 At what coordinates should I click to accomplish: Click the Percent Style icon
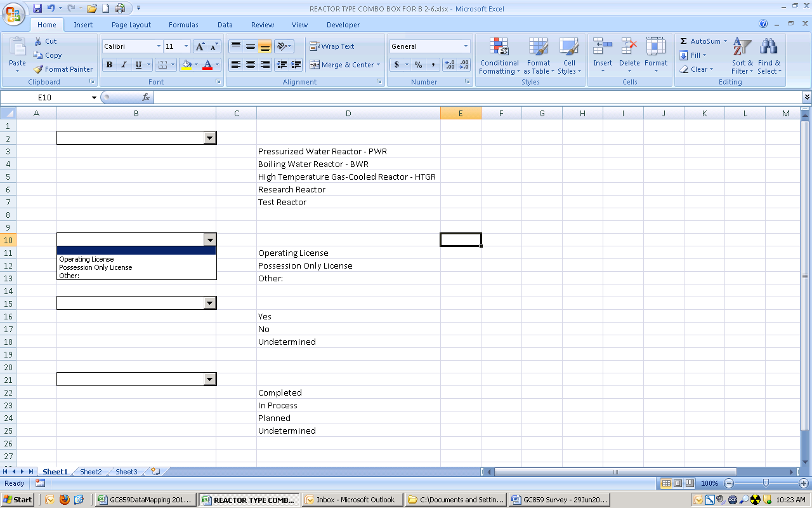pyautogui.click(x=418, y=65)
